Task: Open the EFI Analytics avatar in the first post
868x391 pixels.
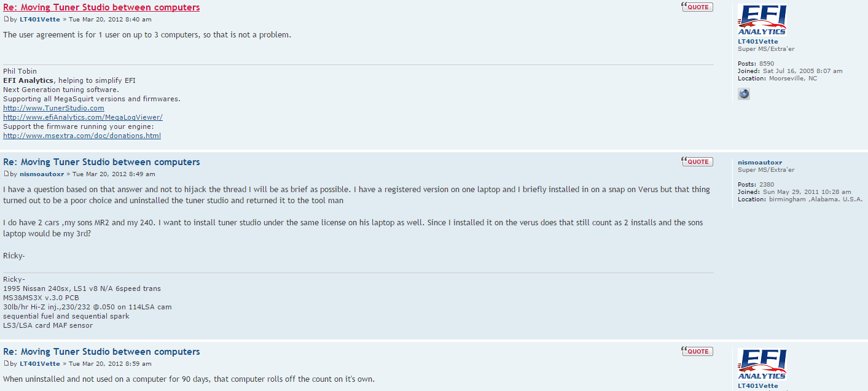Action: pos(762,20)
